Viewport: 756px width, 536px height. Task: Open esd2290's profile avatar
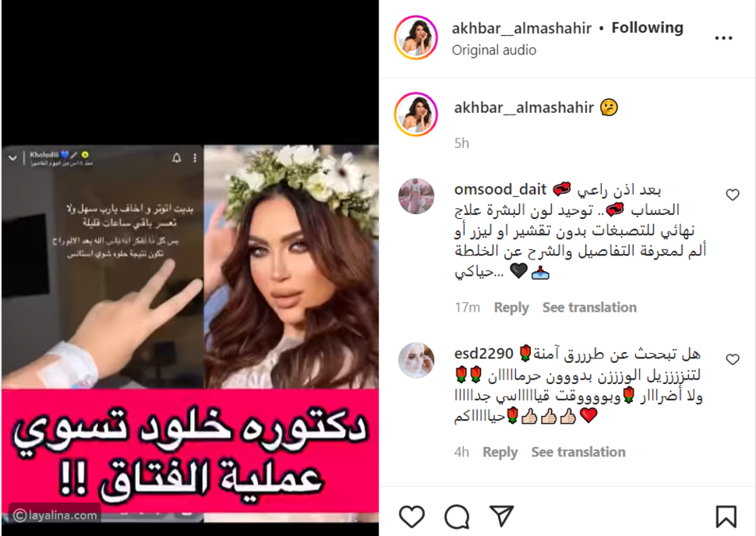point(416,360)
